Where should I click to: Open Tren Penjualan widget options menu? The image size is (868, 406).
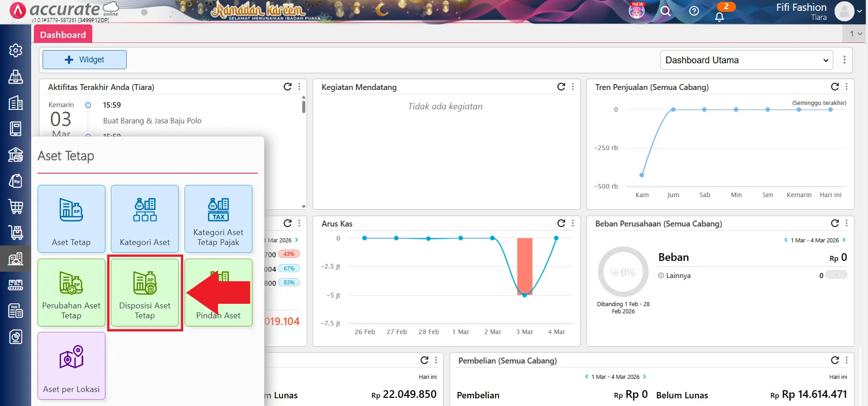[846, 87]
